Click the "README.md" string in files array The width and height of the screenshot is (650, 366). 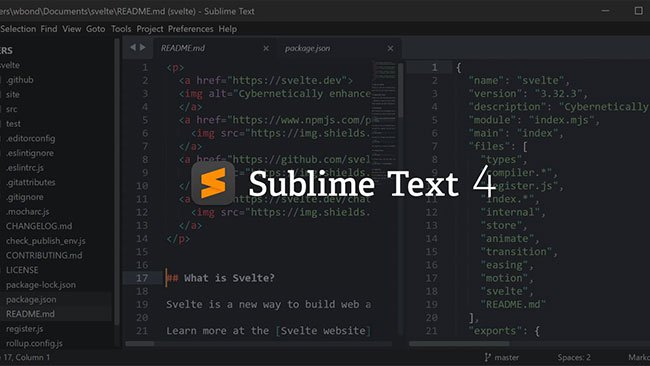[513, 304]
